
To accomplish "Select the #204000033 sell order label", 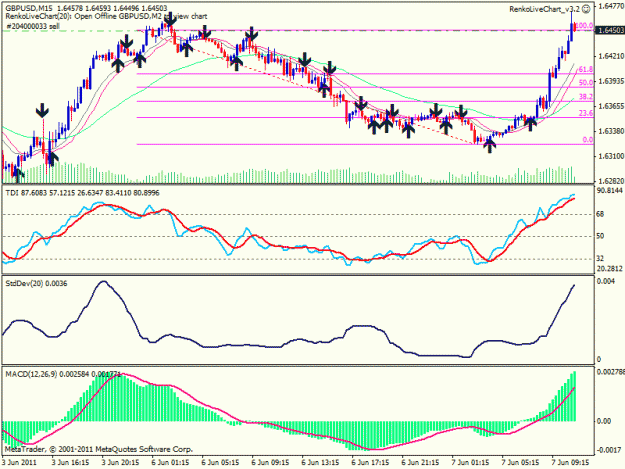I will click(x=33, y=26).
